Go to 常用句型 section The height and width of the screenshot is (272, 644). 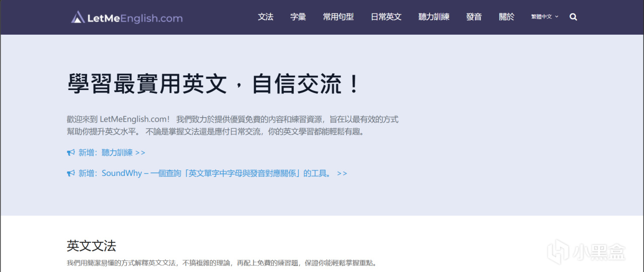[339, 17]
